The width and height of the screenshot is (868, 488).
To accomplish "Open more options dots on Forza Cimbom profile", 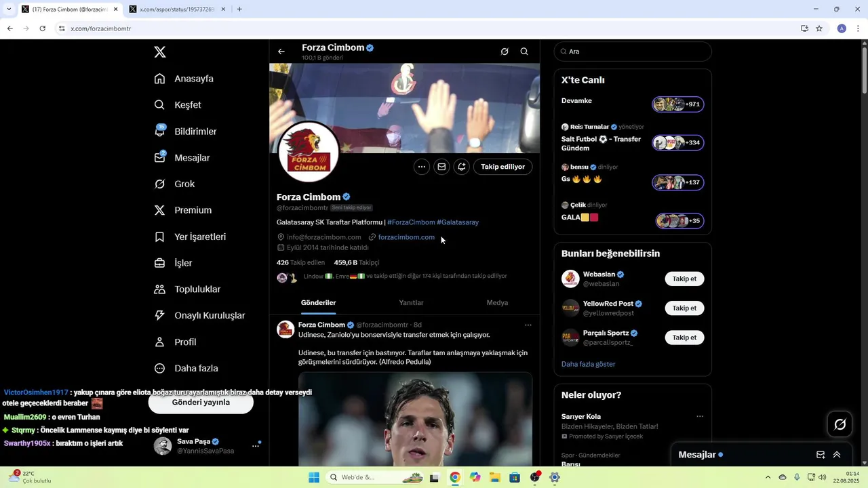I will coord(422,167).
